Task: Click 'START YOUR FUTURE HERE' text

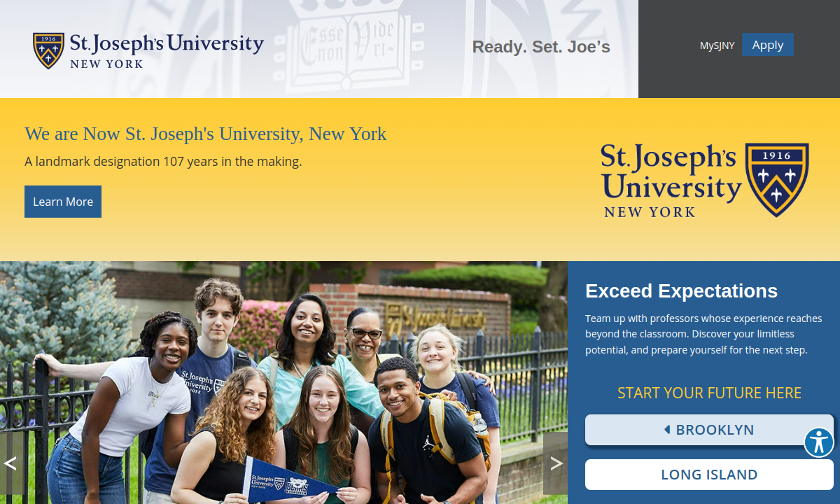Action: point(709,393)
